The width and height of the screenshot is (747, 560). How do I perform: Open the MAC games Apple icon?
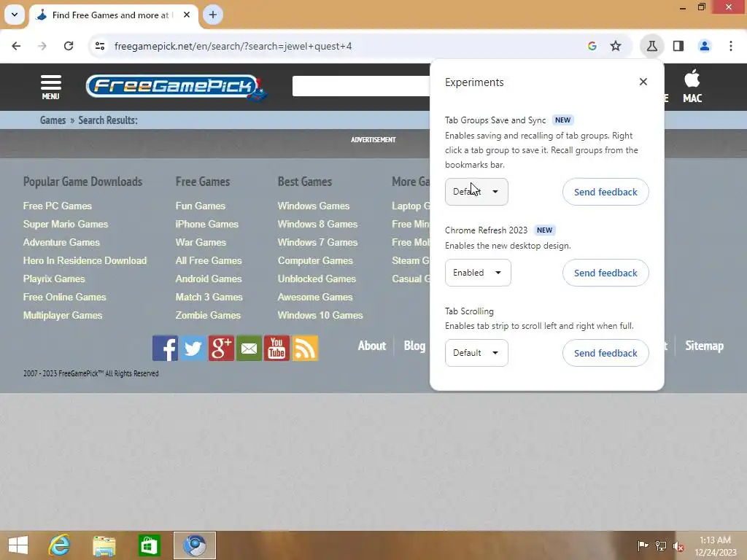(x=692, y=87)
